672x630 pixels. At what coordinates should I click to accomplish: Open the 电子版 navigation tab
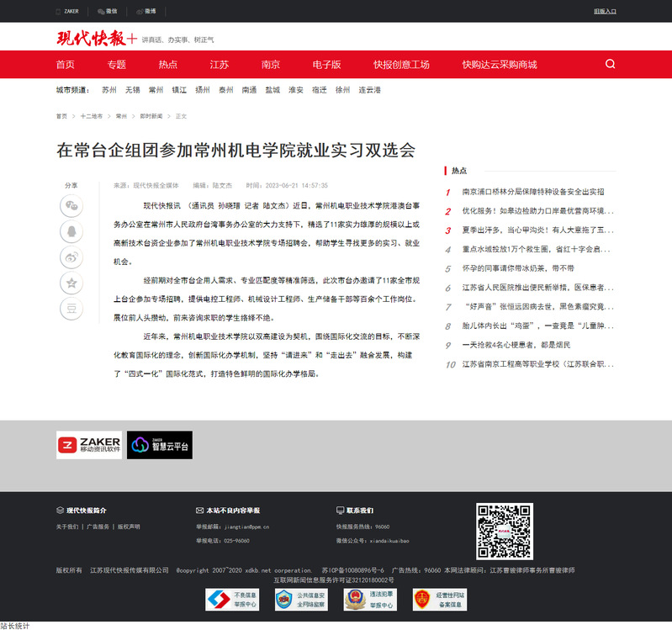pos(326,65)
